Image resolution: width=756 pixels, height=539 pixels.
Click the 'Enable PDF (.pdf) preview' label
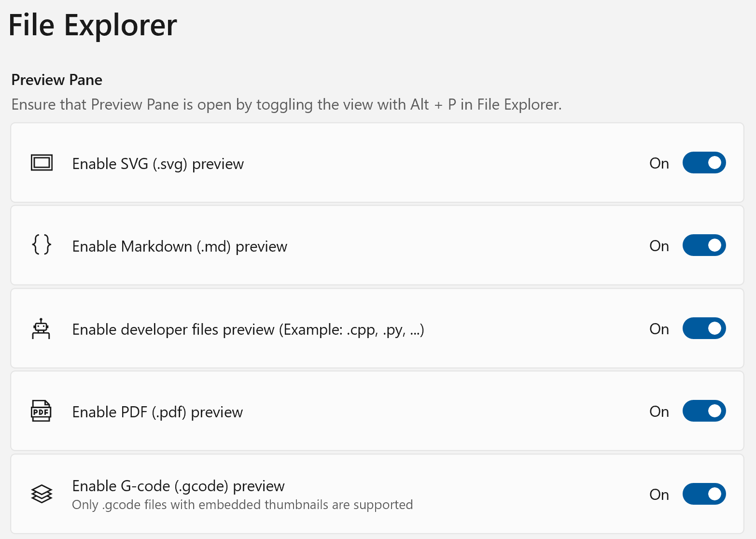157,412
